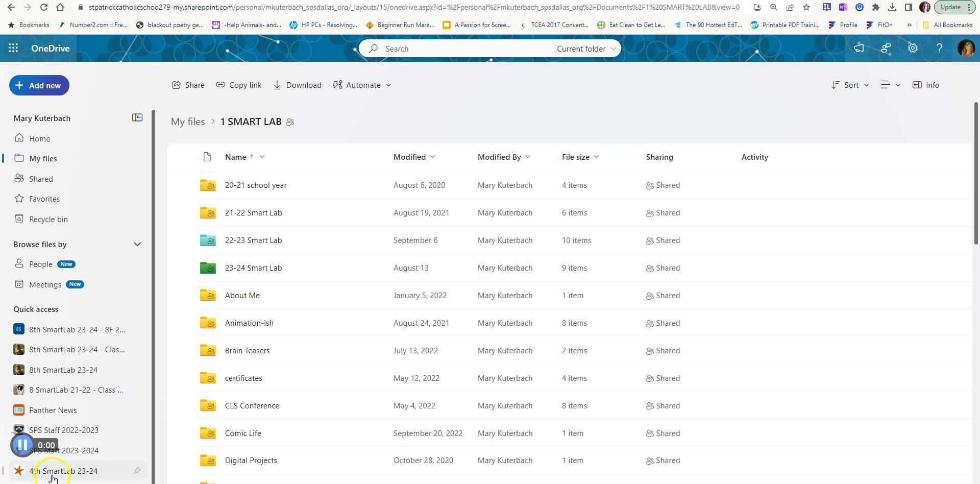The width and height of the screenshot is (980, 484).
Task: Click the browser home icon
Action: [x=60, y=7]
